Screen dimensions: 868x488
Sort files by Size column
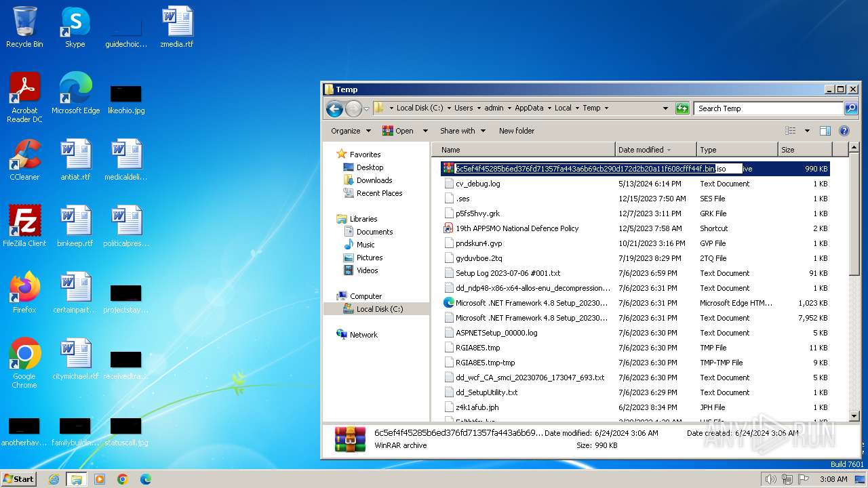pyautogui.click(x=804, y=150)
